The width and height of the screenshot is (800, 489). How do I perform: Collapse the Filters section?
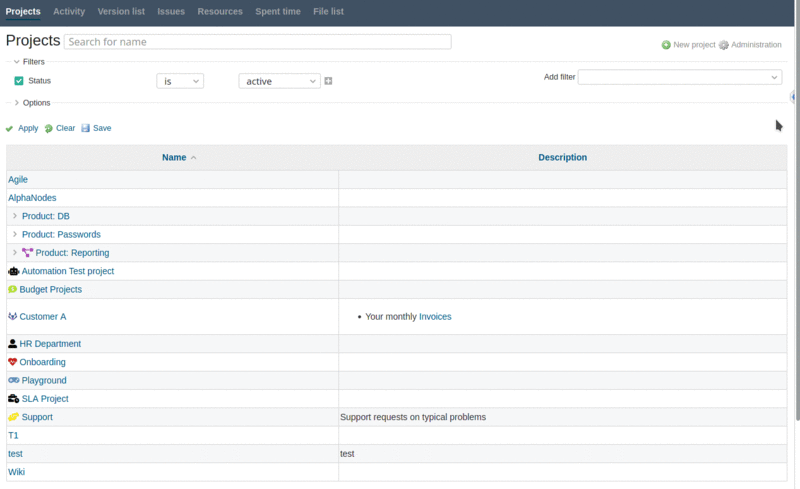(x=16, y=62)
